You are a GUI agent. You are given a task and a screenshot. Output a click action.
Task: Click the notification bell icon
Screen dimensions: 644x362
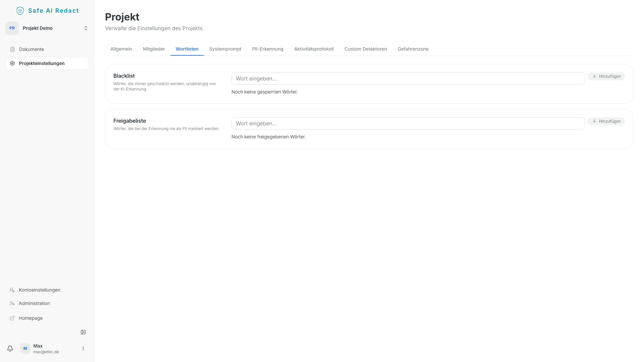coord(10,349)
